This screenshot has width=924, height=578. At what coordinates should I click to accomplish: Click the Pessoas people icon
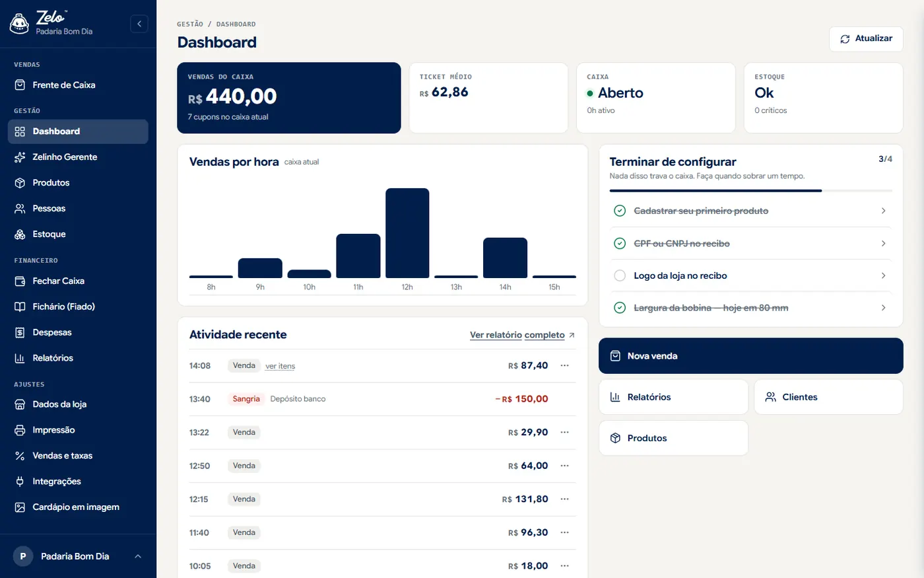[x=20, y=209]
